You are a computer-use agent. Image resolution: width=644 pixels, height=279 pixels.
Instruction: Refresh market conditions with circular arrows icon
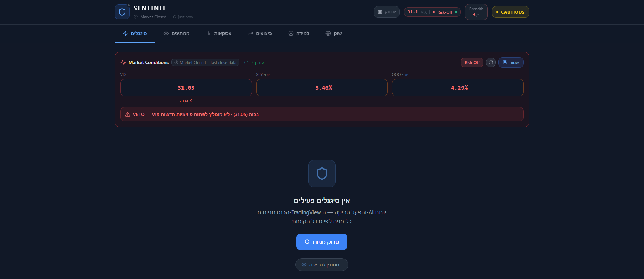491,62
